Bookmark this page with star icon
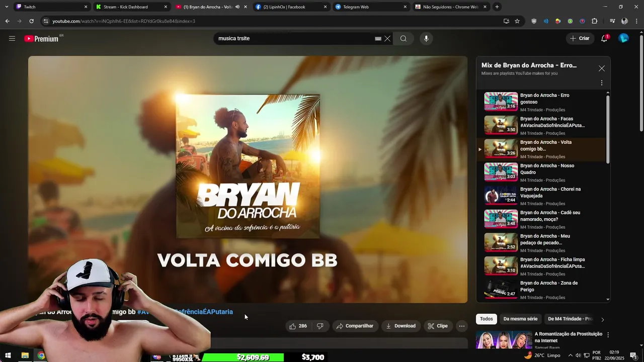This screenshot has width=644, height=362. pos(517,21)
